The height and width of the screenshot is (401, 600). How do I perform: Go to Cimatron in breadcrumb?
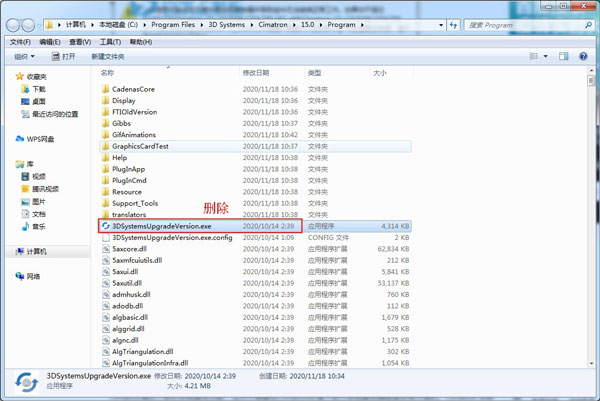pos(273,25)
